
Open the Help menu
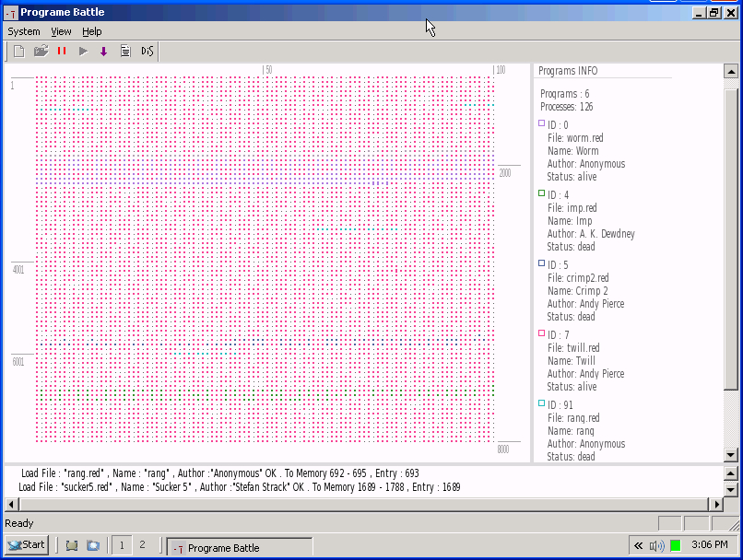tap(92, 31)
